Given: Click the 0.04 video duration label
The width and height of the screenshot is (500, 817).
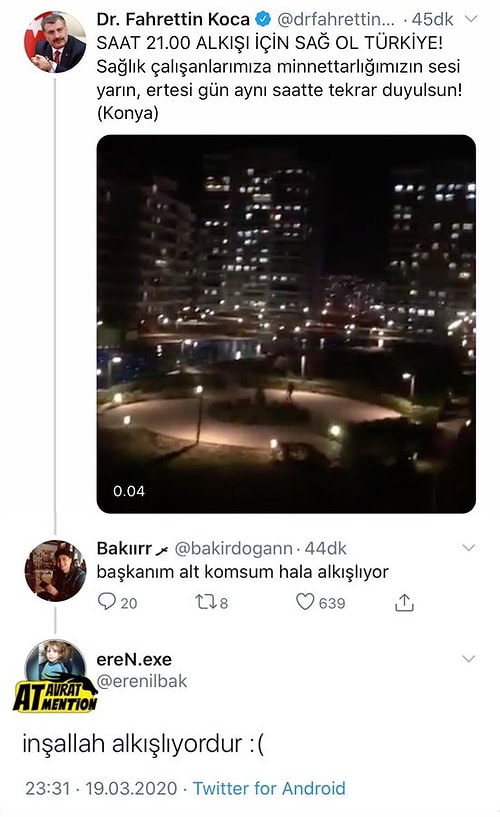Looking at the screenshot, I should click(x=129, y=491).
